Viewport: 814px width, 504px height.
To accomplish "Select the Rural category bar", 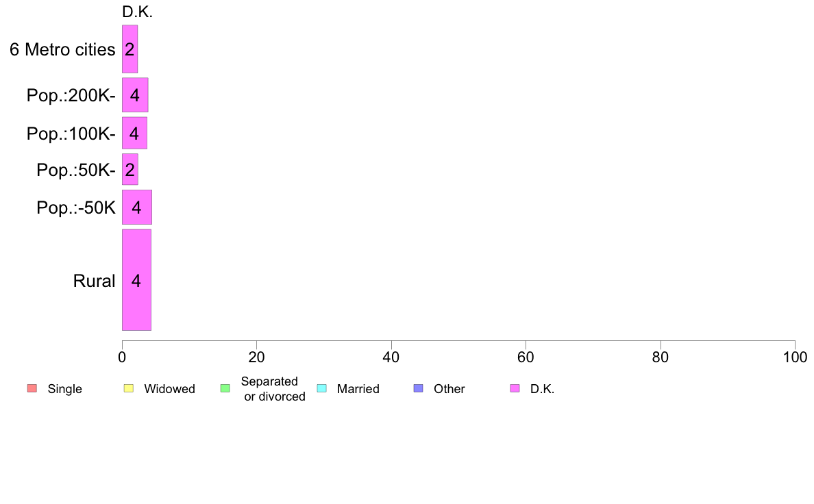I will [x=136, y=280].
